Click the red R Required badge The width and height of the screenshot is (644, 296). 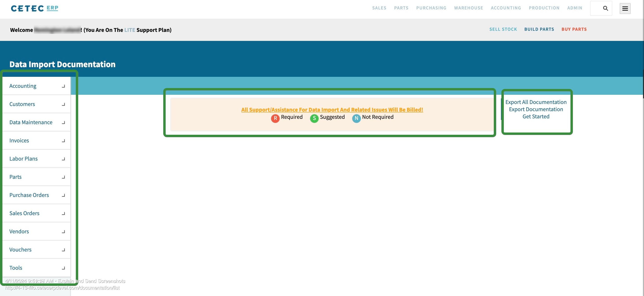pyautogui.click(x=275, y=118)
